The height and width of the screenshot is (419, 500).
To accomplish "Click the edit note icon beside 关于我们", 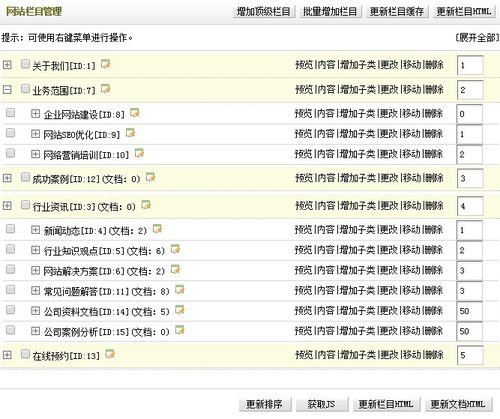I will click(106, 63).
